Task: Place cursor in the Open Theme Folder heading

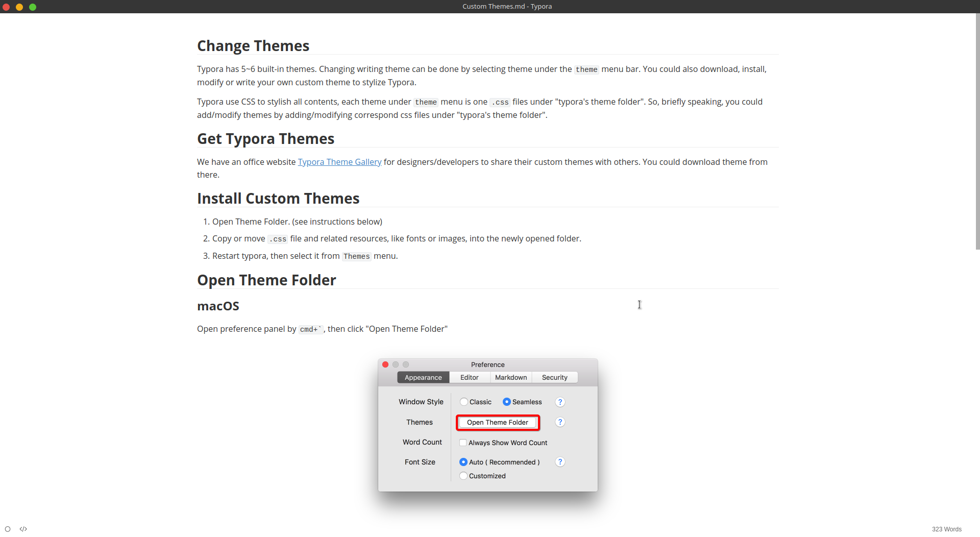Action: coord(266,280)
